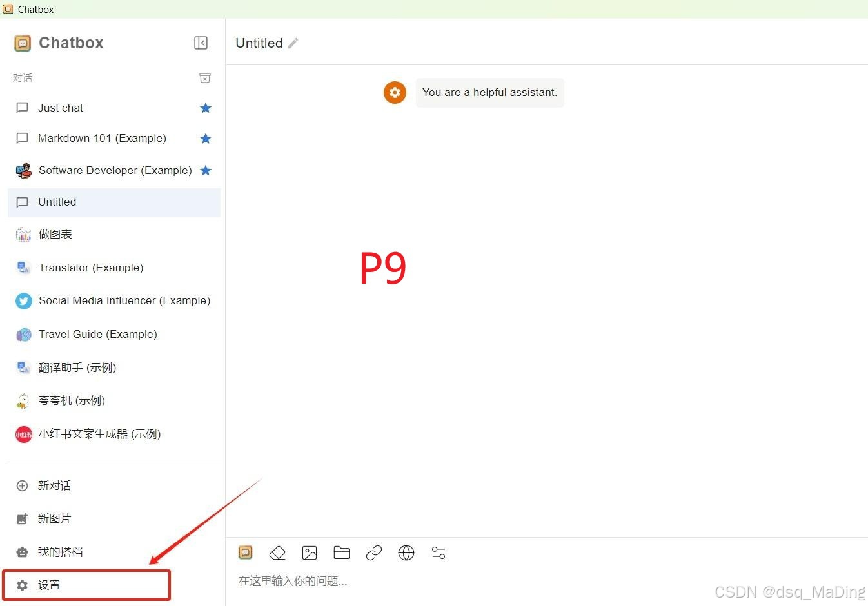The image size is (868, 606).
Task: Create a new image chat with 新图片
Action: (114, 518)
